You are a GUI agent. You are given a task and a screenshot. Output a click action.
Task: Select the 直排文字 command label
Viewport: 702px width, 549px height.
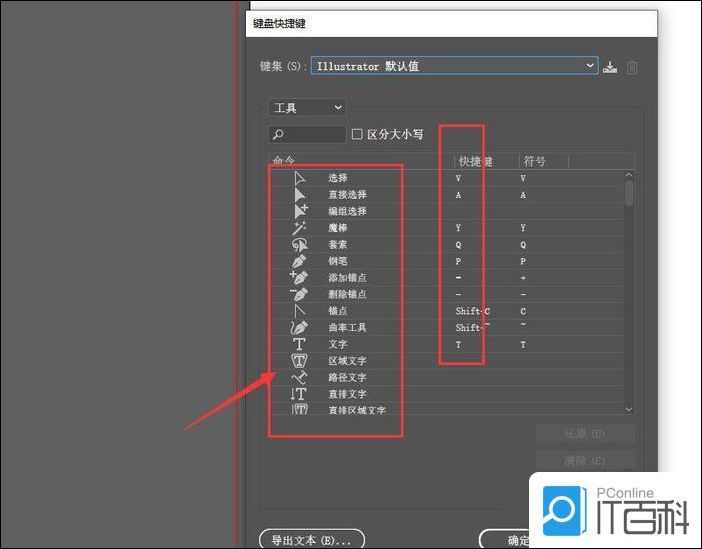click(347, 394)
